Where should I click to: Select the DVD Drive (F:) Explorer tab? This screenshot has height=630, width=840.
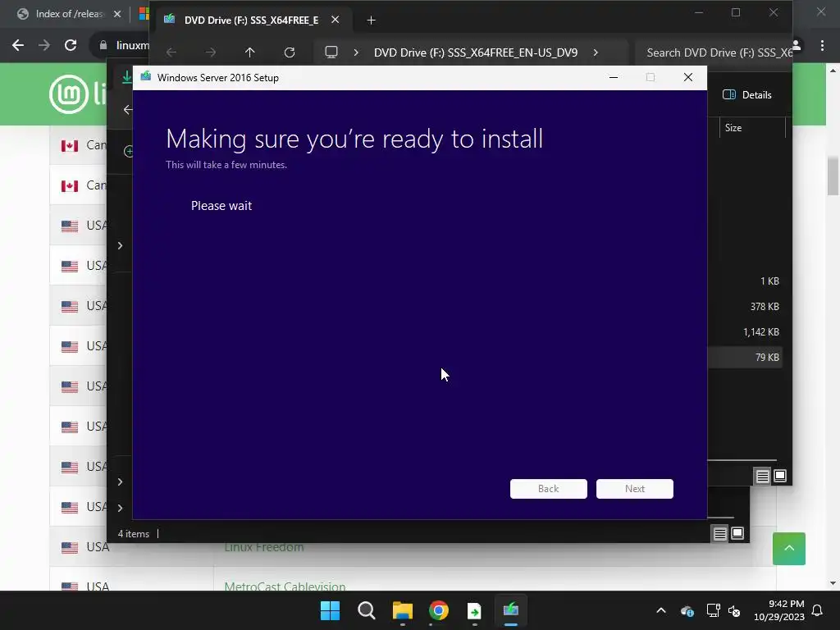tap(251, 21)
